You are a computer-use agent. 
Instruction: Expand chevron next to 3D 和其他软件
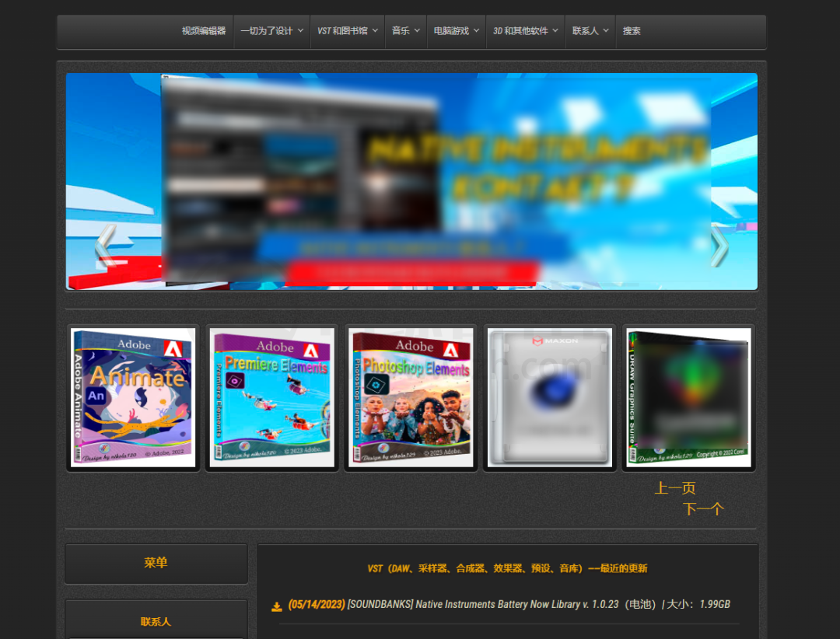point(555,30)
